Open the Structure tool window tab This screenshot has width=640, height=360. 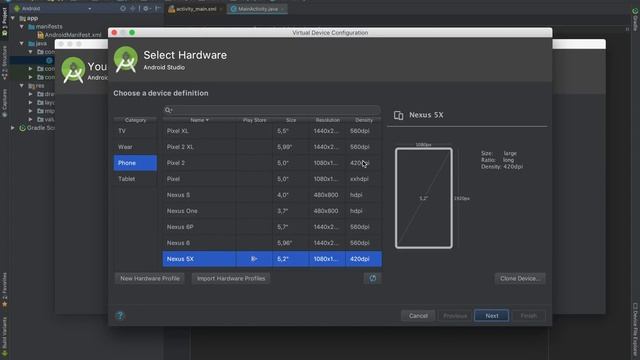4,62
